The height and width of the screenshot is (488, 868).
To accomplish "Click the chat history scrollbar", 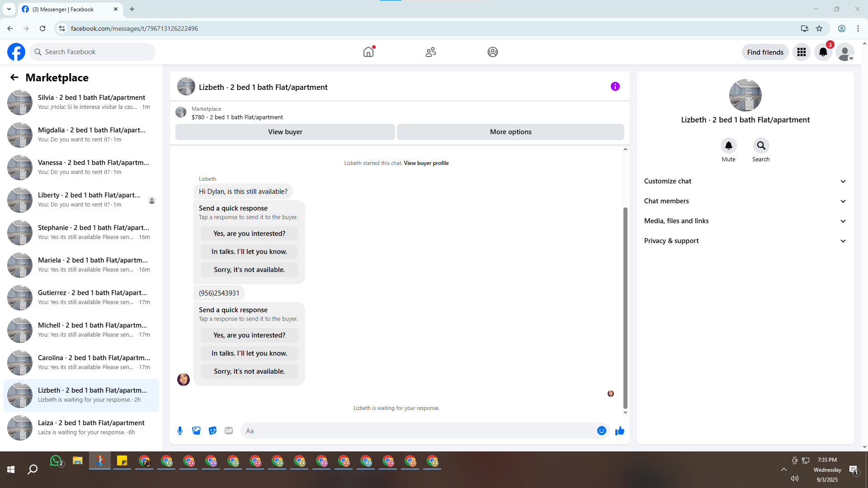I will click(x=625, y=307).
